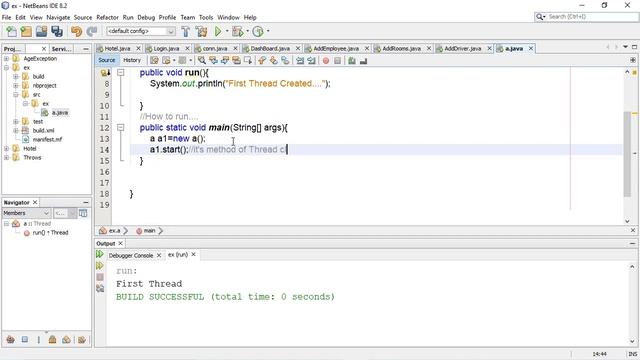Click the Shift Line Right icon
Viewport: 640px width, 360px height.
pyautogui.click(x=311, y=60)
